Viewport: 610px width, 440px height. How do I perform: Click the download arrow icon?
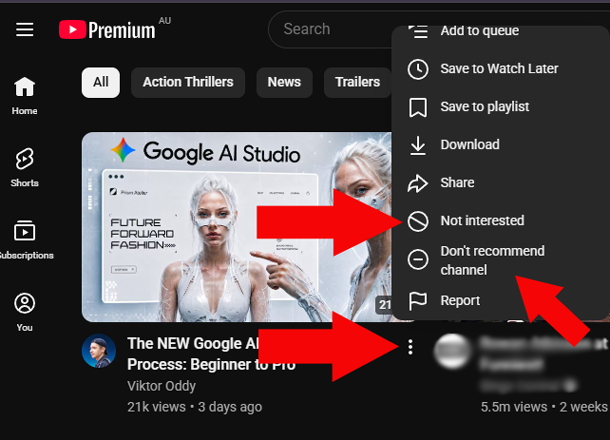point(418,145)
